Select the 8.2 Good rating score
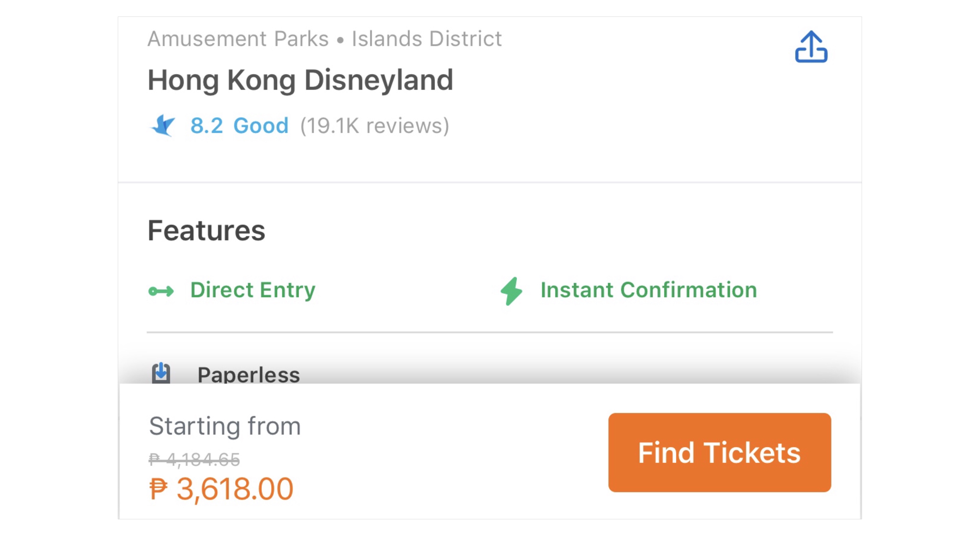 [x=239, y=126]
